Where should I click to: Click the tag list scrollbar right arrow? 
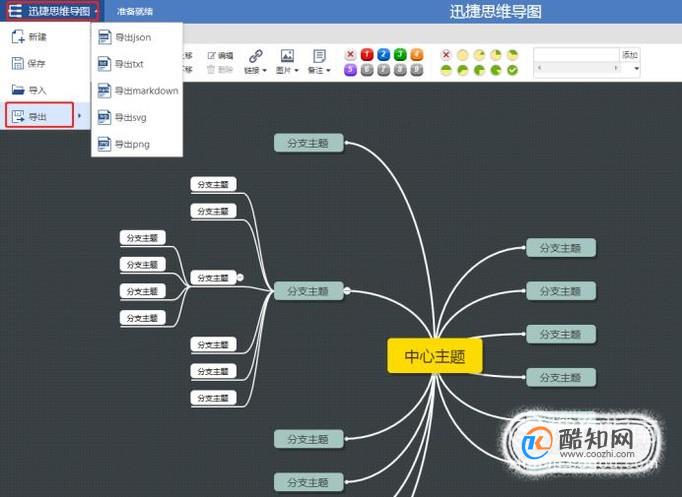615,68
